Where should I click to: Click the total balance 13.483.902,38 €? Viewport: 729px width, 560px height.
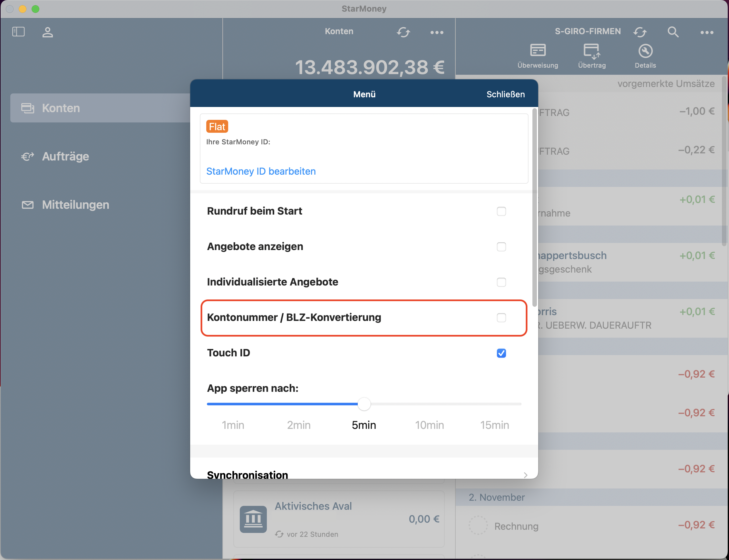click(370, 67)
